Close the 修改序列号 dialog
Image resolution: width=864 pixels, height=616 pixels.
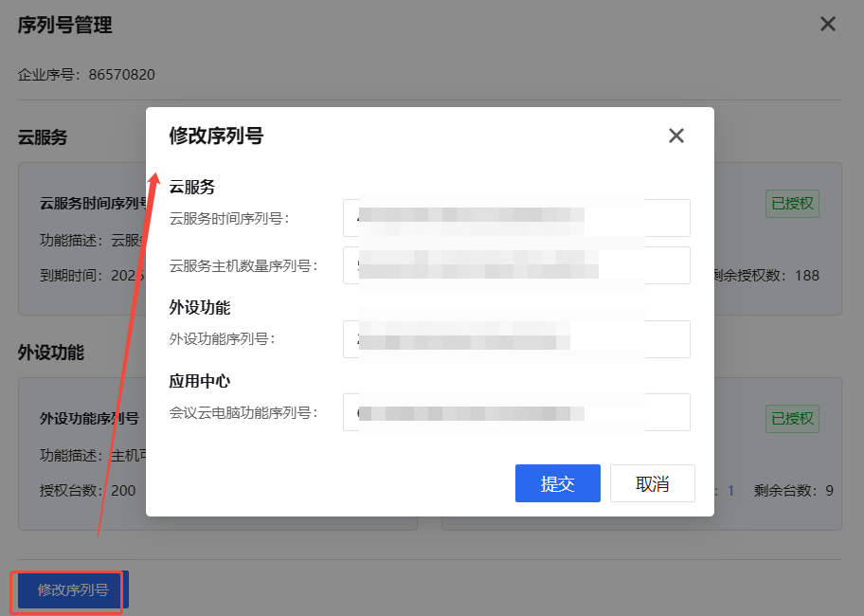coord(675,136)
